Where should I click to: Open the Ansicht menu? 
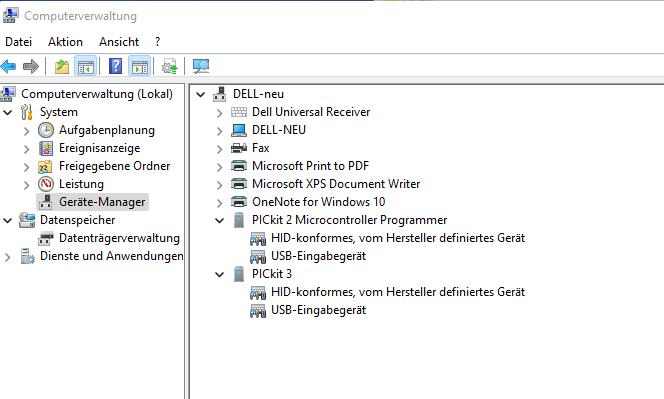tap(119, 42)
